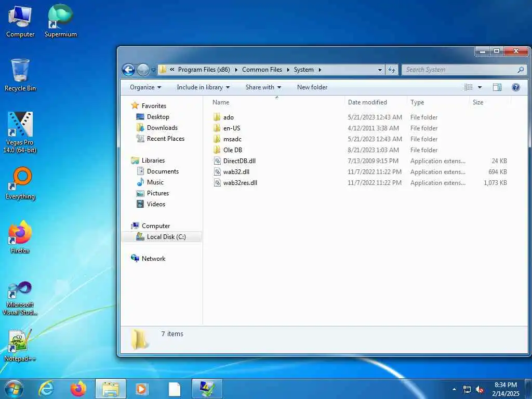
Task: Select the Firefox desktop shortcut
Action: pyautogui.click(x=20, y=237)
